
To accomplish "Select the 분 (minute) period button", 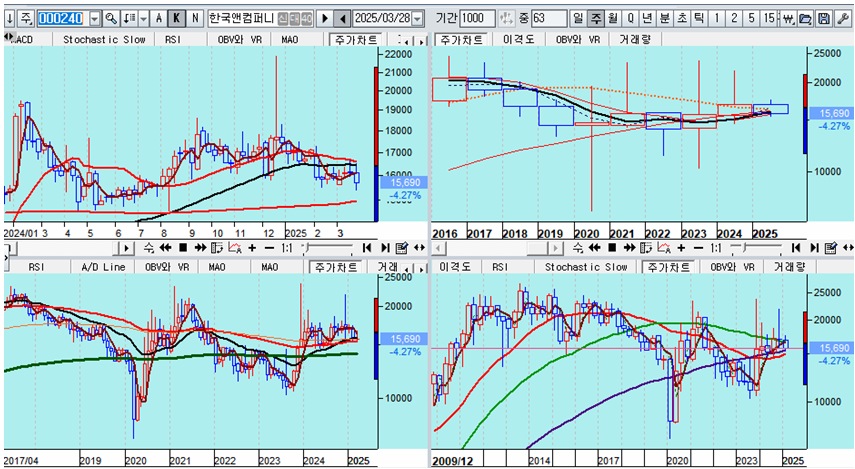I will point(665,19).
